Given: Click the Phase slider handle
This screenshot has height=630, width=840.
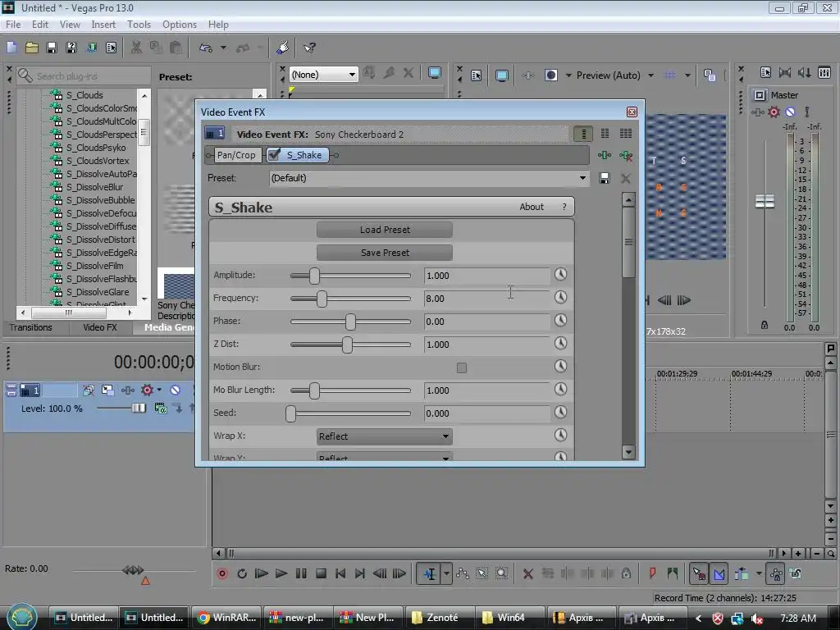Looking at the screenshot, I should [x=350, y=322].
